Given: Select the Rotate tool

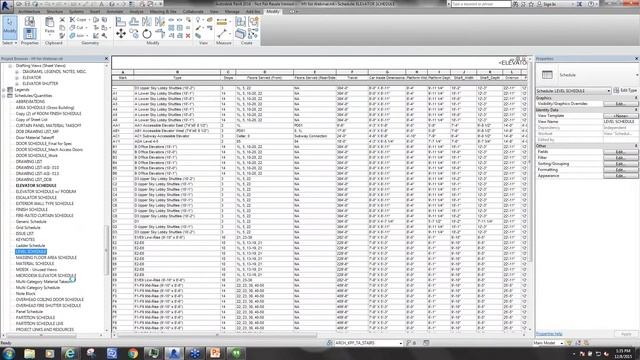Looking at the screenshot, I should tap(147, 34).
